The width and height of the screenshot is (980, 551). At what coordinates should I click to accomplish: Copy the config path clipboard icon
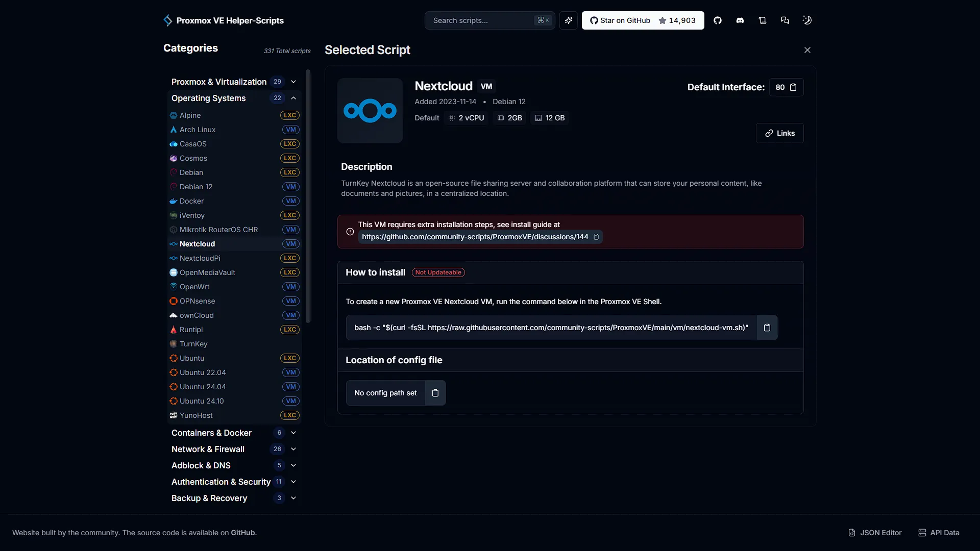[435, 393]
